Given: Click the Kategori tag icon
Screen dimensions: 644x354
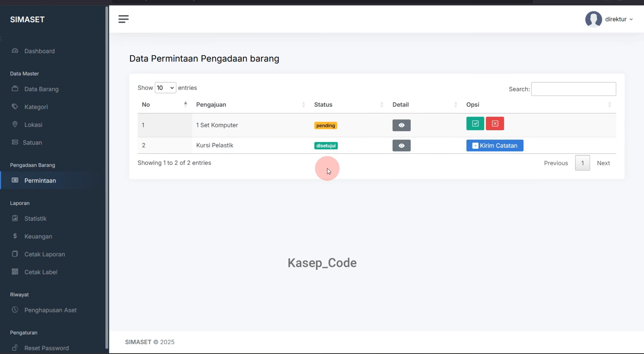Looking at the screenshot, I should 15,107.
